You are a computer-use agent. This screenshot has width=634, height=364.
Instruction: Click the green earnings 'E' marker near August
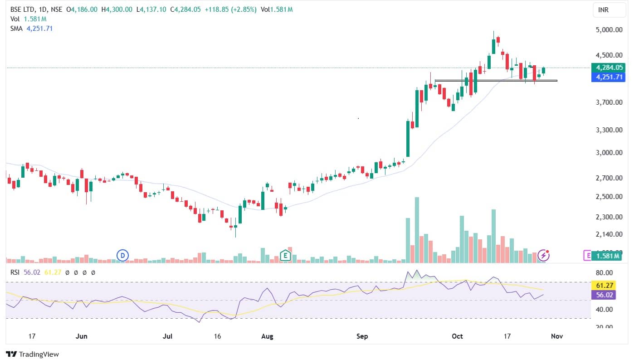(x=285, y=256)
